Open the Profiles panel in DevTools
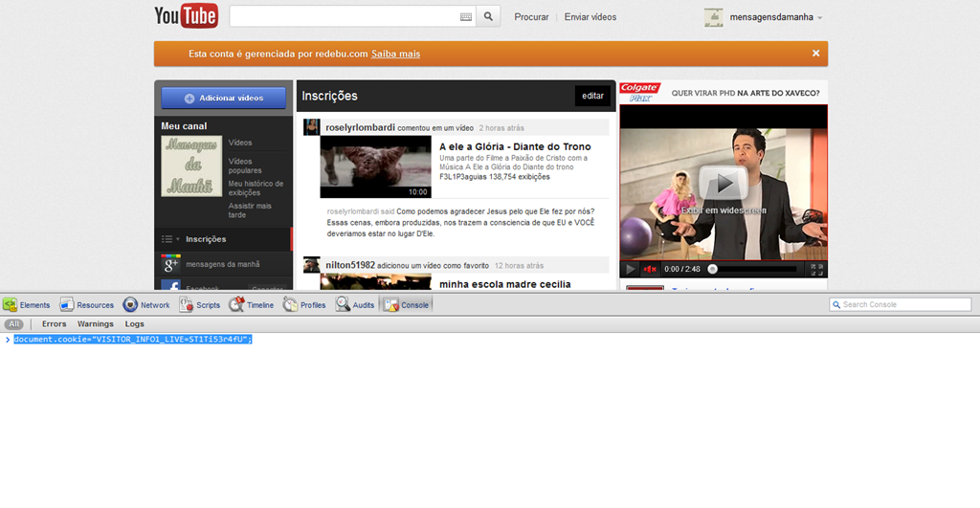Screen dimensions: 980x508 (x=304, y=305)
